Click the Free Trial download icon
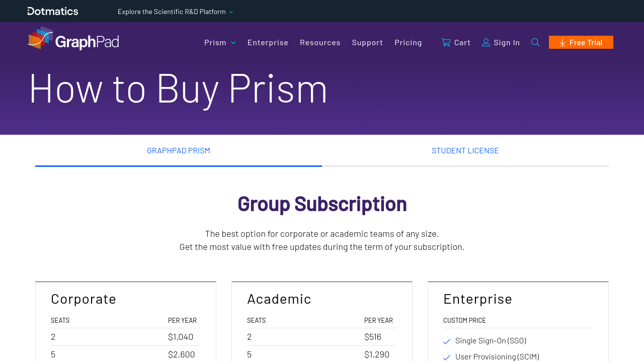Image resolution: width=644 pixels, height=362 pixels. coord(562,43)
